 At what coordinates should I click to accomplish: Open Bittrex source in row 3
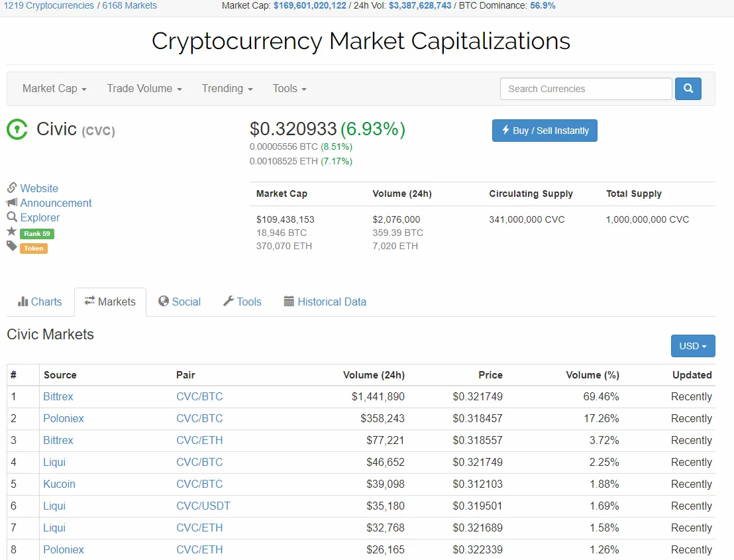58,440
